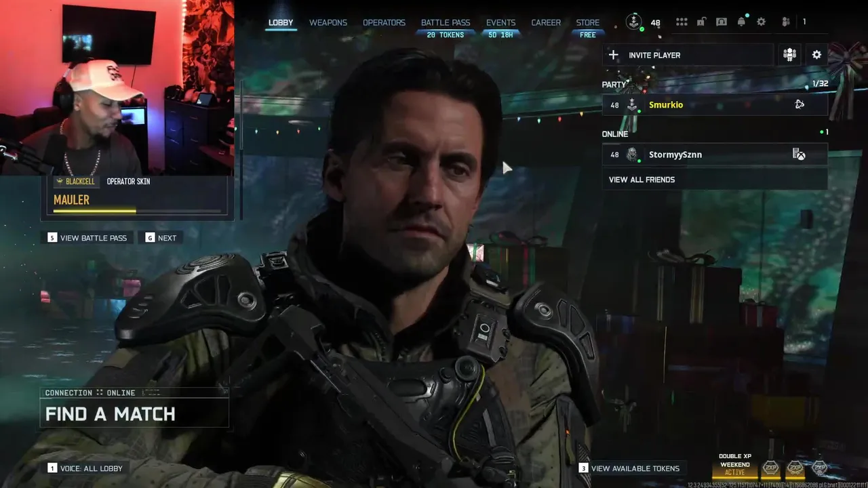Open the OPERATORS tab
The image size is (868, 488).
point(384,22)
